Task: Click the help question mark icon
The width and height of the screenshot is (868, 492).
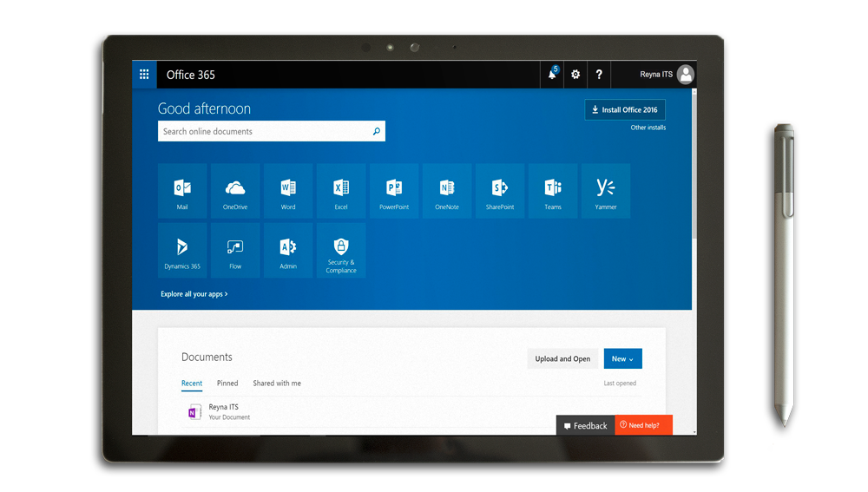Action: click(599, 74)
